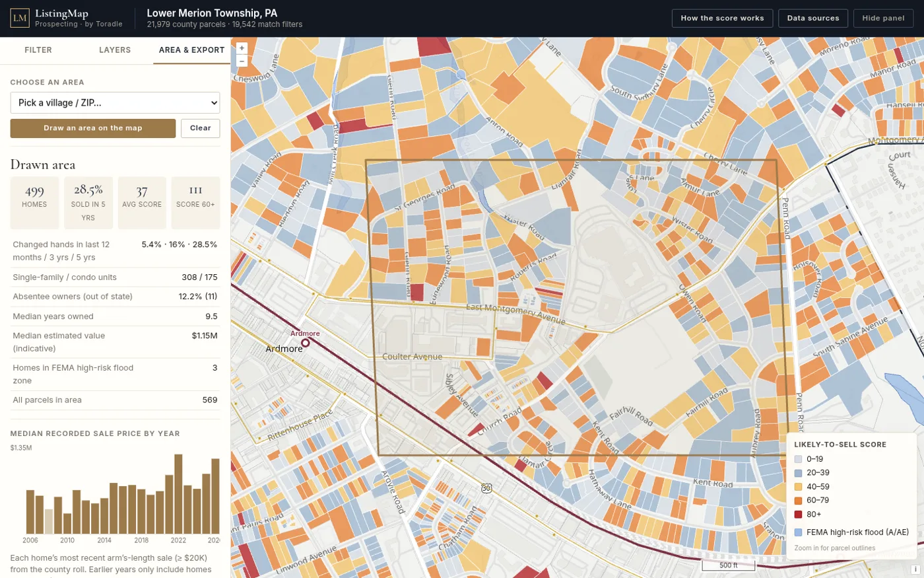924x578 pixels.
Task: Click the 111 Score 60+ card
Action: (x=195, y=203)
